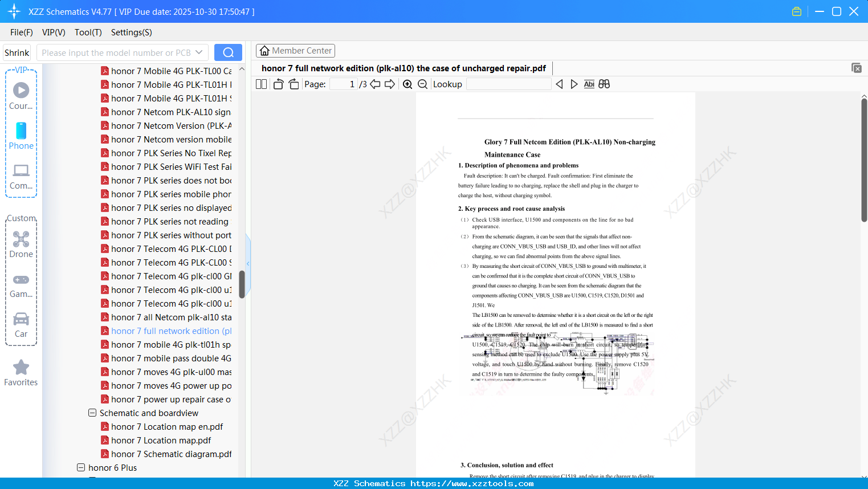Zoom out of the PDF
Image resolution: width=868 pixels, height=489 pixels.
pos(422,84)
